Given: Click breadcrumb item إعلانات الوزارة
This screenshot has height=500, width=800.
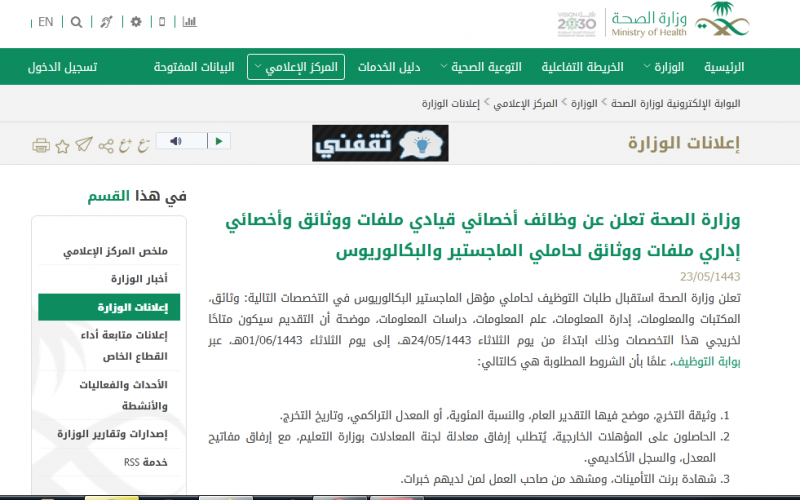Looking at the screenshot, I should pyautogui.click(x=451, y=104).
